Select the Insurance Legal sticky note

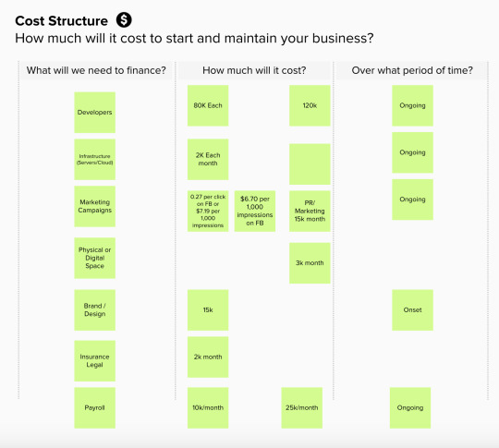[x=94, y=361]
